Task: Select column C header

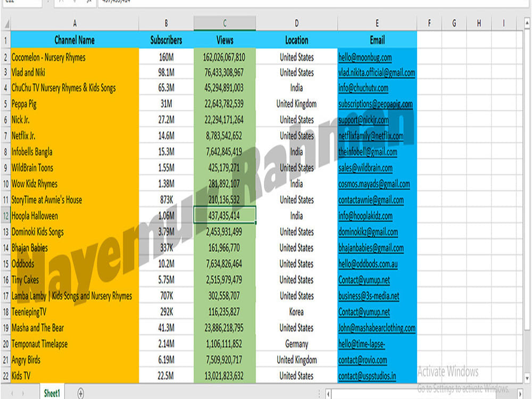Action: 225,23
